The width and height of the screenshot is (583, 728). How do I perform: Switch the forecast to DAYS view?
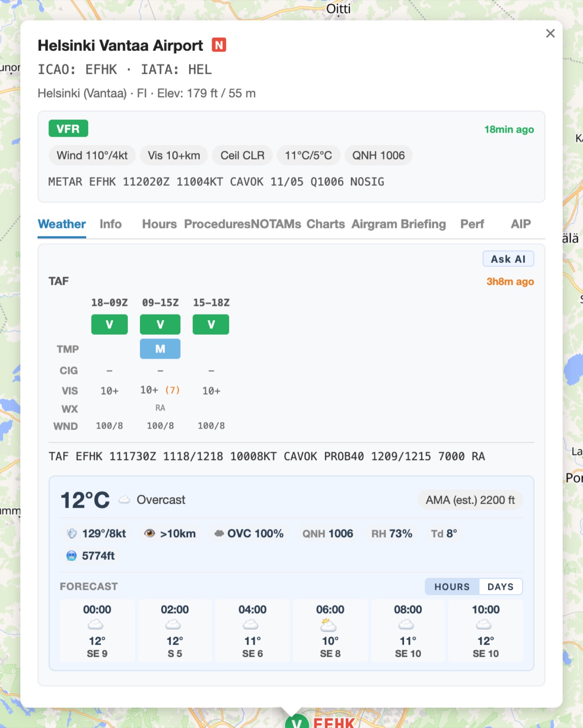click(501, 587)
